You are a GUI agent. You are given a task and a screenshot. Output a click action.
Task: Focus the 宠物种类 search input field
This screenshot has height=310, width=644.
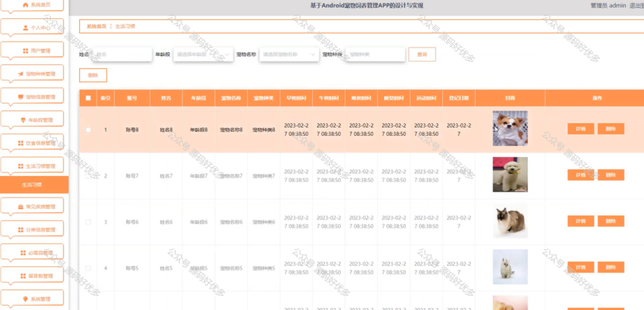pyautogui.click(x=376, y=54)
